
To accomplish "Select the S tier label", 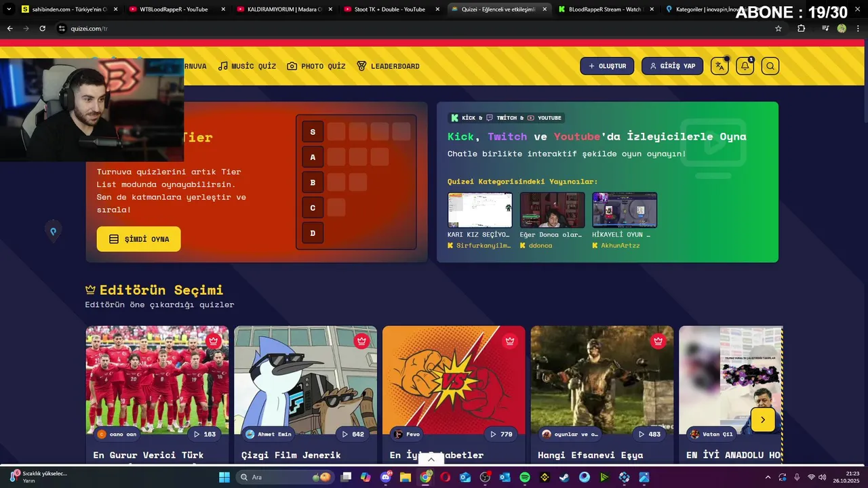I will [x=313, y=131].
